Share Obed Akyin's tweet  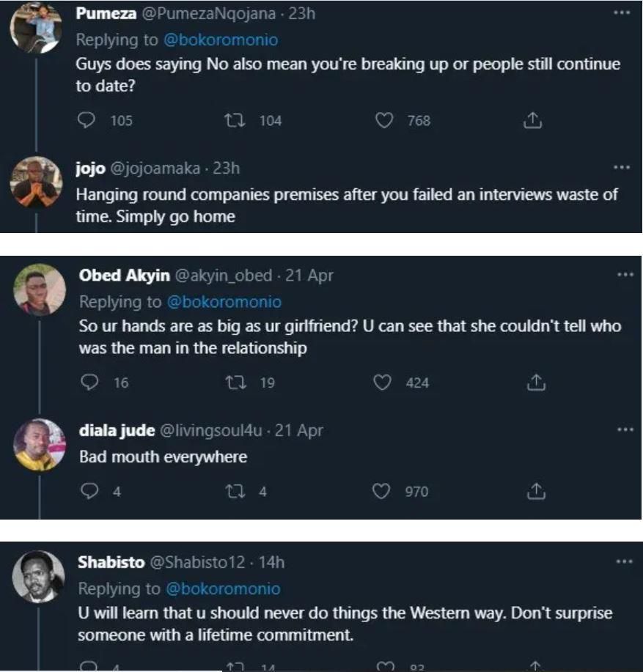(x=536, y=382)
